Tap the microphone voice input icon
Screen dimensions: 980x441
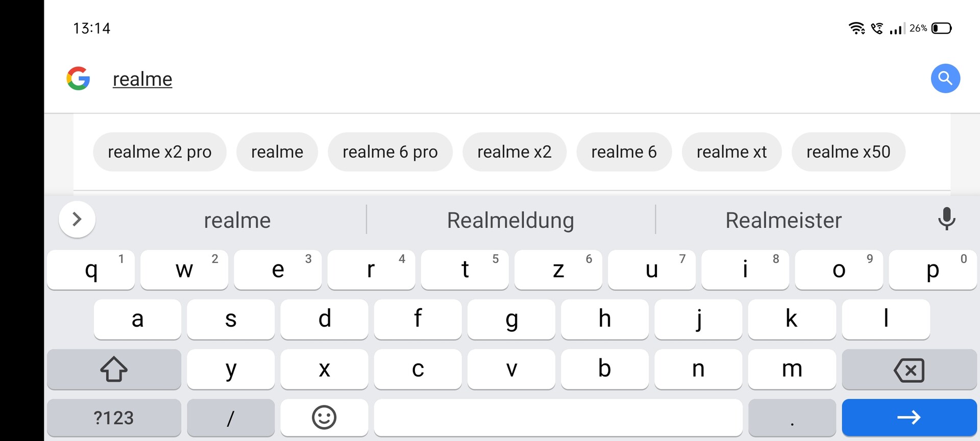[946, 219]
